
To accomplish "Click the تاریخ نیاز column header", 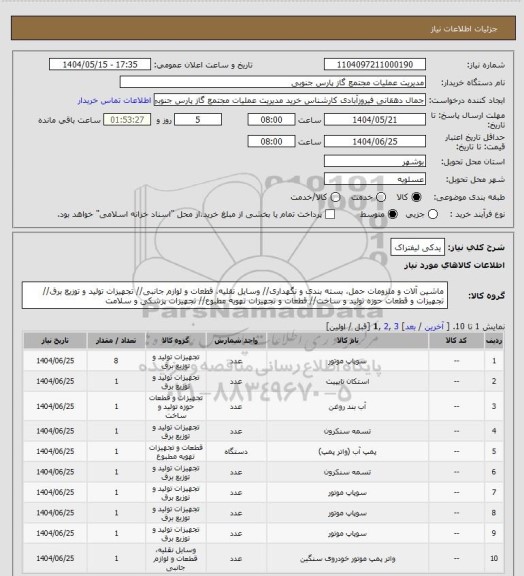I will (55, 341).
